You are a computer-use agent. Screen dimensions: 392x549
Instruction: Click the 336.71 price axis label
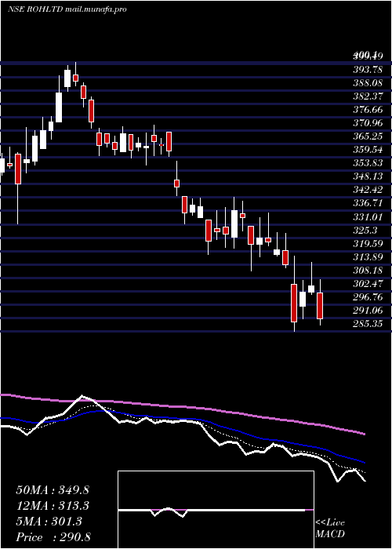point(367,203)
